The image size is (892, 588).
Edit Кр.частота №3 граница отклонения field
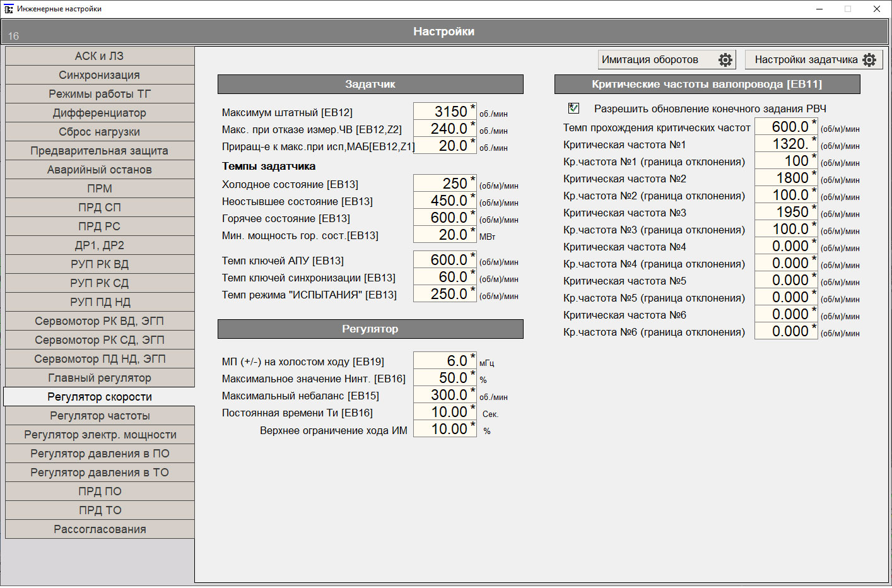[x=786, y=229]
